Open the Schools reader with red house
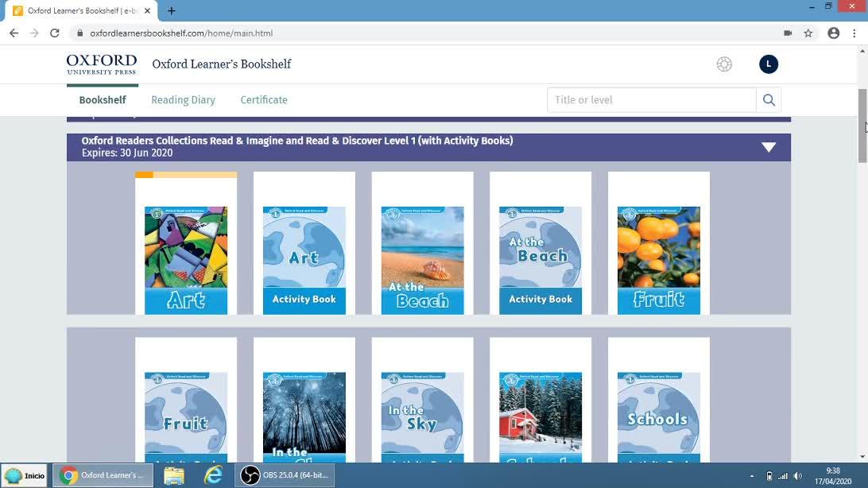868x488 pixels. (541, 417)
